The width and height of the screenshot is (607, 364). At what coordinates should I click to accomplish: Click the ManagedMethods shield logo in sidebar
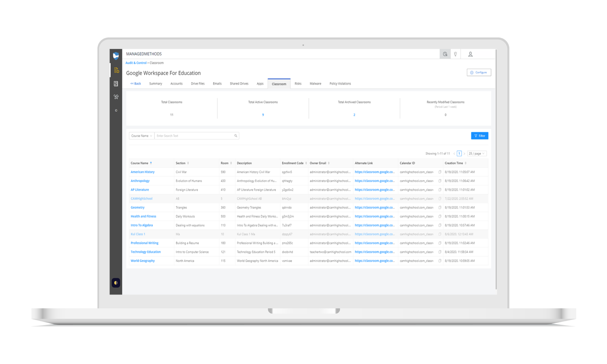click(116, 55)
